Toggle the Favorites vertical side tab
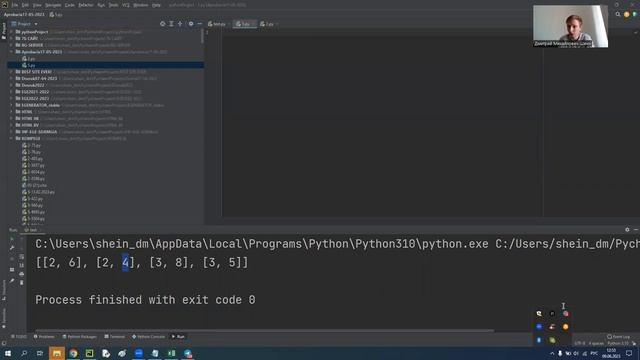The height and width of the screenshot is (360, 640). pyautogui.click(x=4, y=318)
